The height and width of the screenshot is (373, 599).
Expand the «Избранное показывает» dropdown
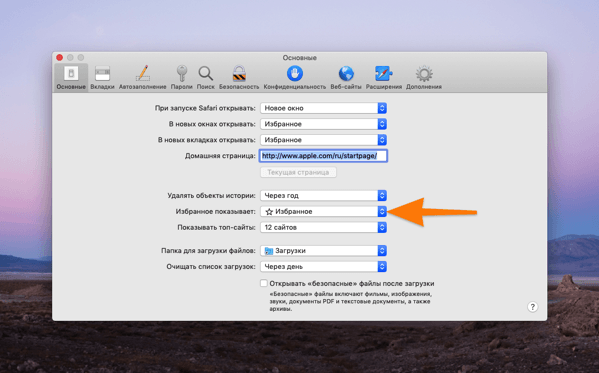point(324,211)
